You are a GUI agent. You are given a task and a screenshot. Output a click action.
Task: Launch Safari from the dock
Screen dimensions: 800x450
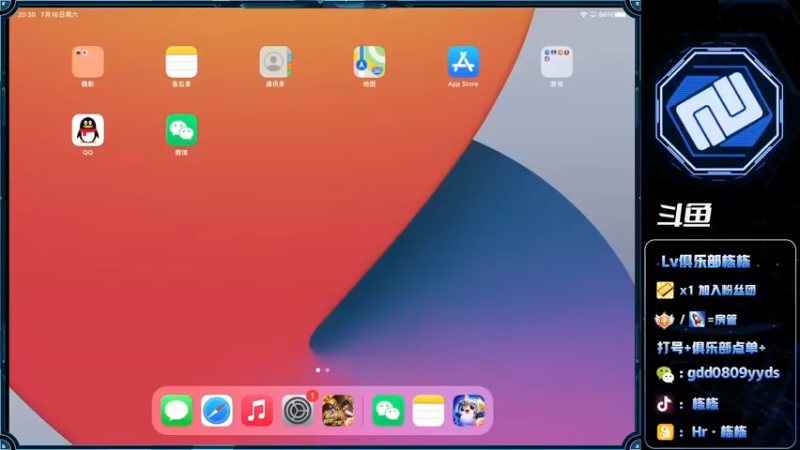click(217, 410)
